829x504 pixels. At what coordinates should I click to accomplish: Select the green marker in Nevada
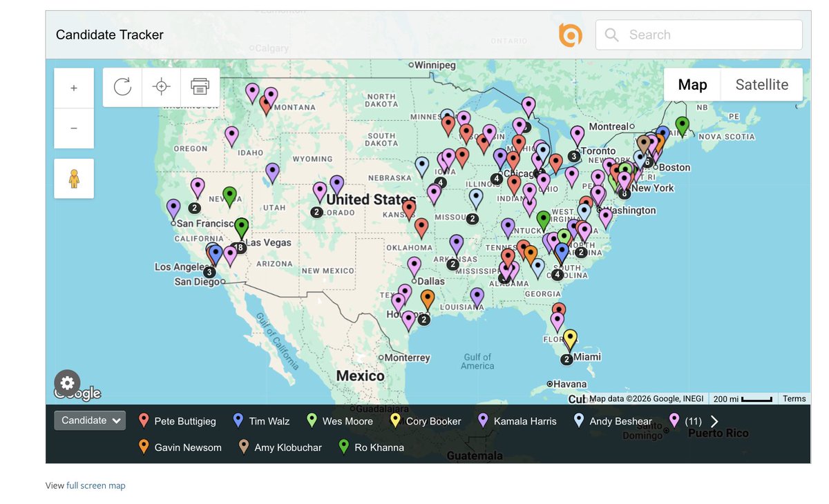(x=229, y=197)
